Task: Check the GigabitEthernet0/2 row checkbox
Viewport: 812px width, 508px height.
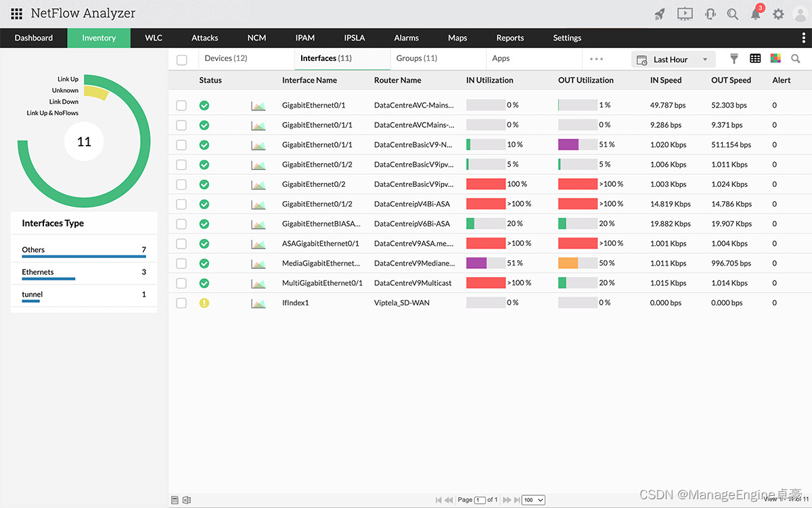Action: point(181,184)
